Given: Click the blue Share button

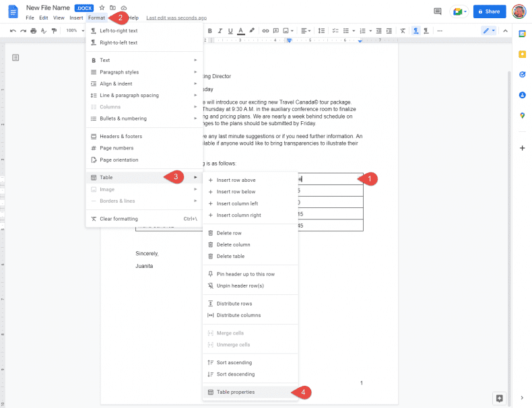Looking at the screenshot, I should click(x=490, y=11).
